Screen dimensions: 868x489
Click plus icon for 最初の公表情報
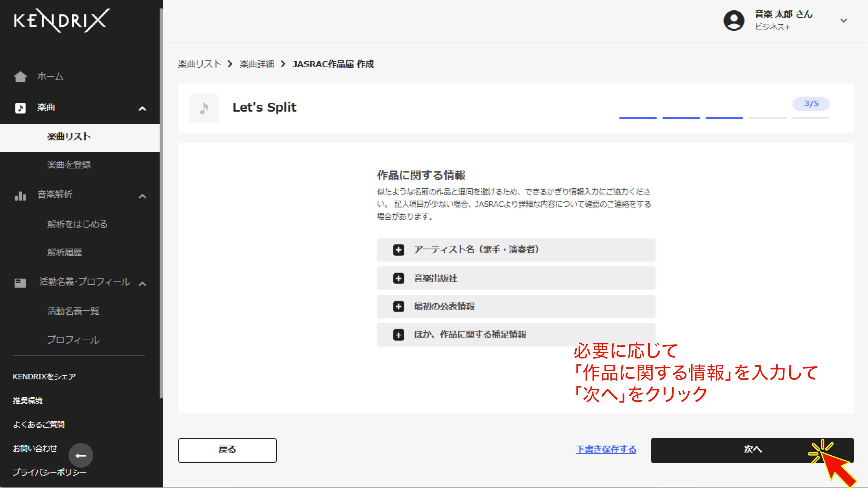pos(399,307)
